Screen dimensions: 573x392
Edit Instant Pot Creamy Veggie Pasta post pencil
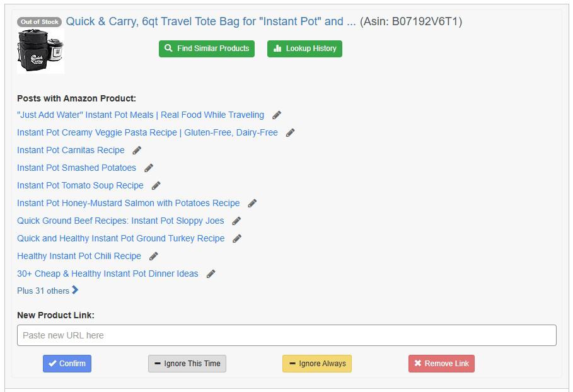click(x=290, y=132)
